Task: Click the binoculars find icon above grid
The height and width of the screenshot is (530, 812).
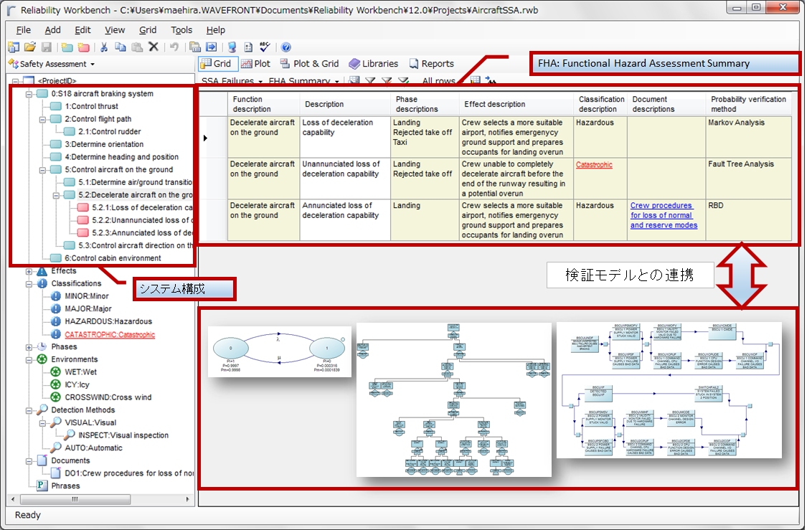Action: 491,81
